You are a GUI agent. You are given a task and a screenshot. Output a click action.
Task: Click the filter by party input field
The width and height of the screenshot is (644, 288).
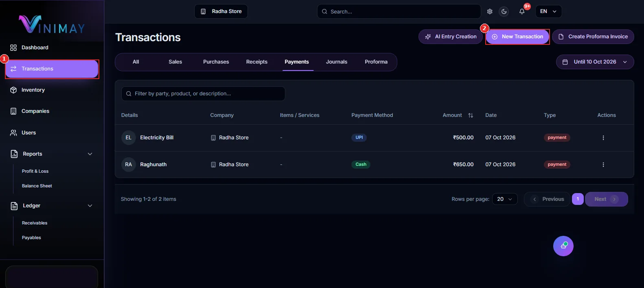pos(203,94)
